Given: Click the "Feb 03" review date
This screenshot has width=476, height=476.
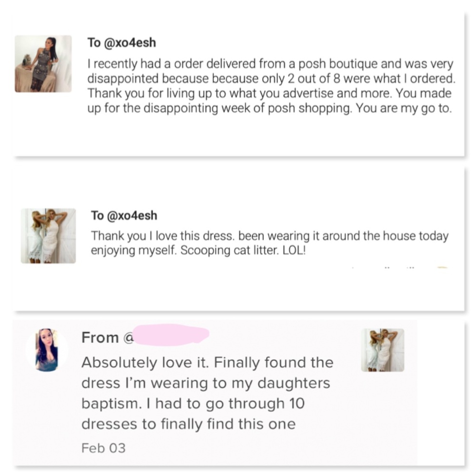Looking at the screenshot, I should pos(103,448).
